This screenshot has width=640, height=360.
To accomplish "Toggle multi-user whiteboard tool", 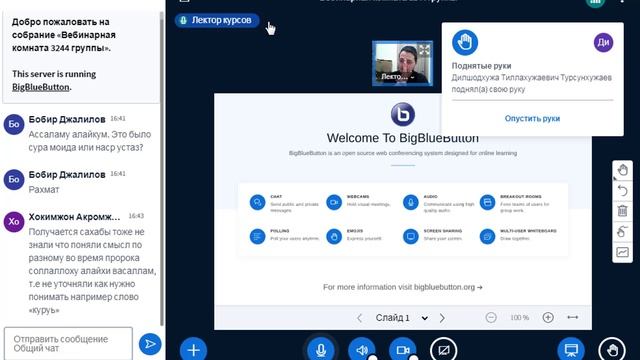I will click(x=622, y=232).
